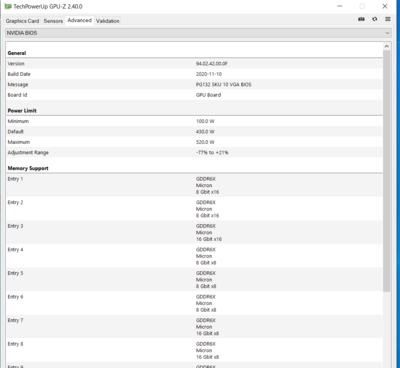Select Entry 7's 16 Gbit x8 value
Image resolution: width=400 pixels, height=368 pixels.
point(207,334)
